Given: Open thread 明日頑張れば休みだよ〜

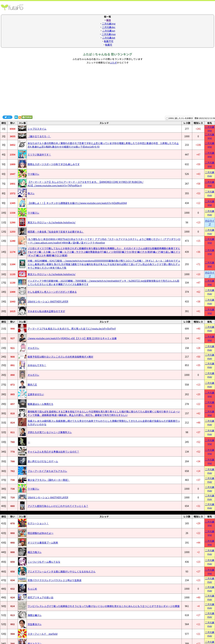Looking at the screenshot, I should click(x=40, y=533).
